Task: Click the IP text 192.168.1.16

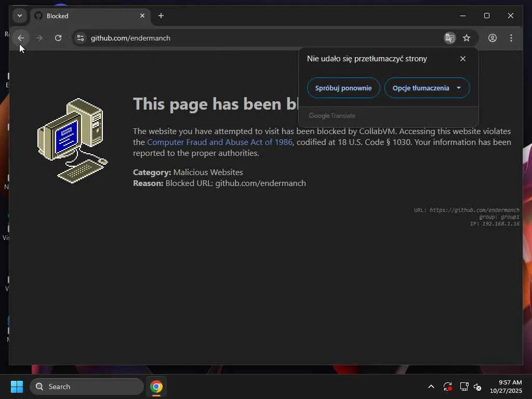Action: click(501, 223)
